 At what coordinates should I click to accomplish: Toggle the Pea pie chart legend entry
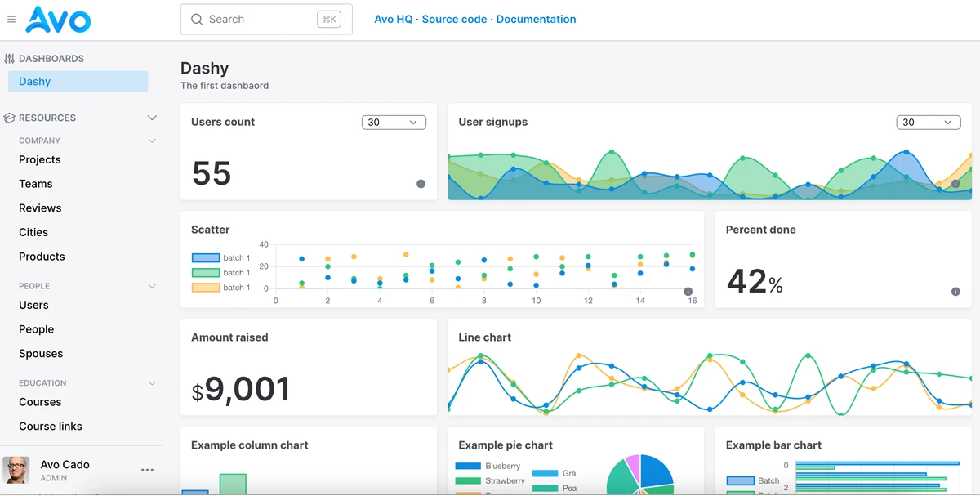(x=555, y=488)
